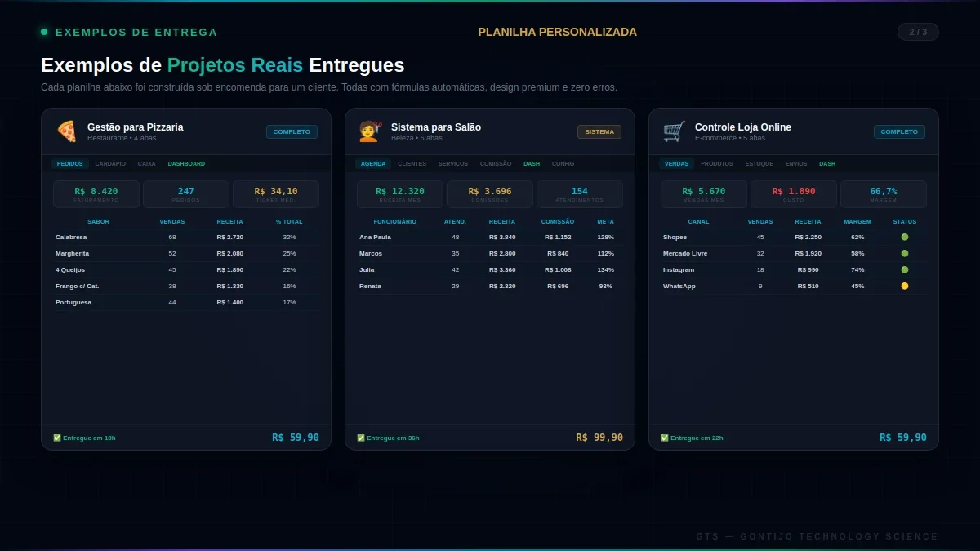The width and height of the screenshot is (980, 551).
Task: Click the Mercado Livre green status dot
Action: (904, 253)
